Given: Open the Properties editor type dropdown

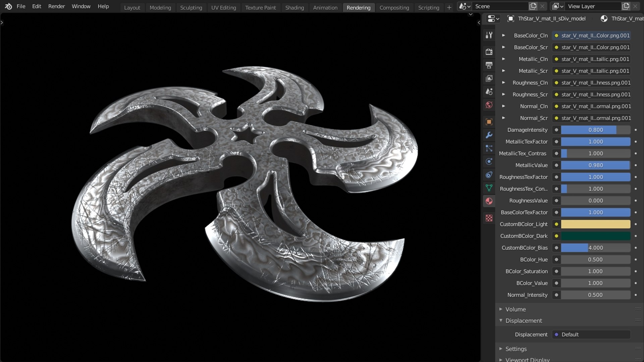Looking at the screenshot, I should [x=493, y=19].
